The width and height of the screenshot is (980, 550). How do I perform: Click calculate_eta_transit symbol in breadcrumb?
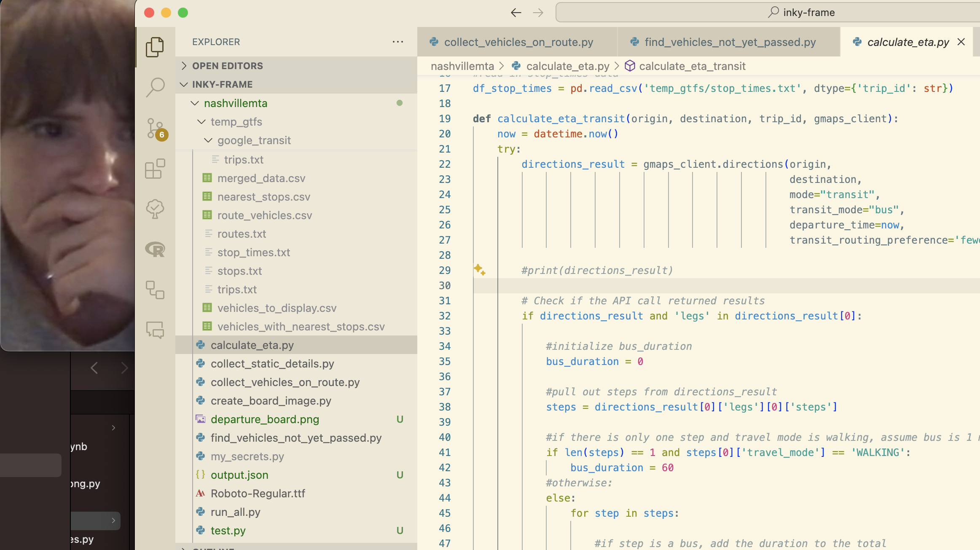click(x=692, y=66)
